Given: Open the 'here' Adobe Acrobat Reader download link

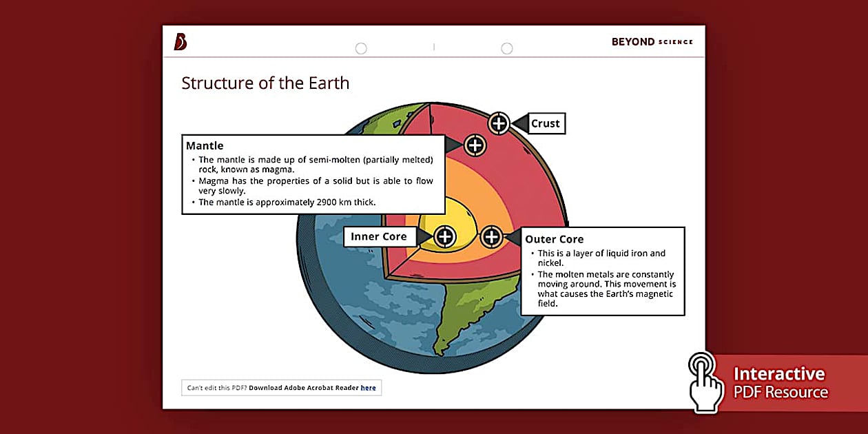Looking at the screenshot, I should (369, 388).
